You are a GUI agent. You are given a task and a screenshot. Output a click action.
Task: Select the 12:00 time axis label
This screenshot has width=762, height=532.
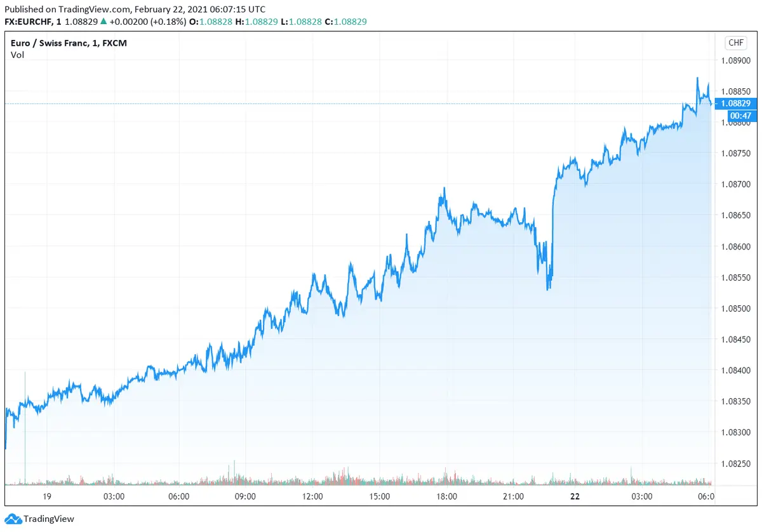[x=312, y=496]
